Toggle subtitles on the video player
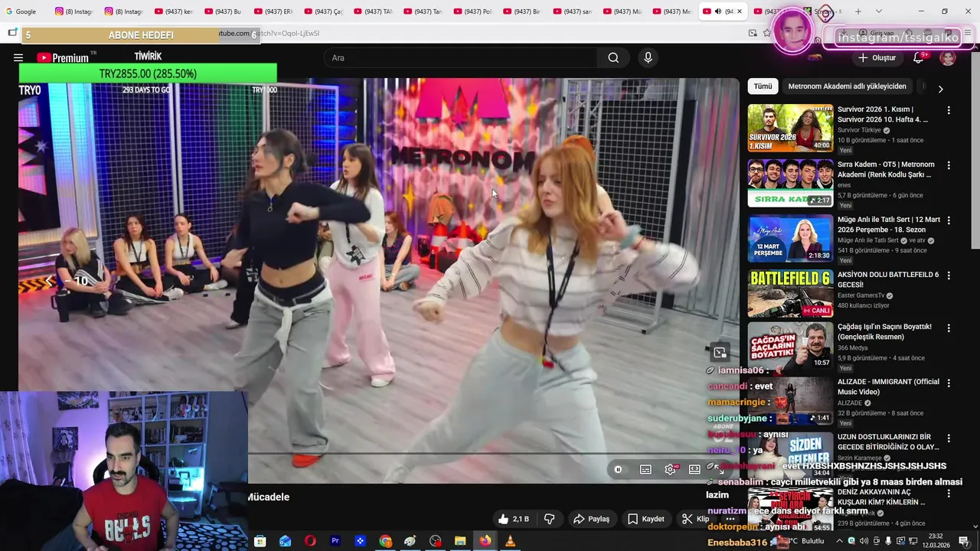Image resolution: width=980 pixels, height=551 pixels. point(645,469)
